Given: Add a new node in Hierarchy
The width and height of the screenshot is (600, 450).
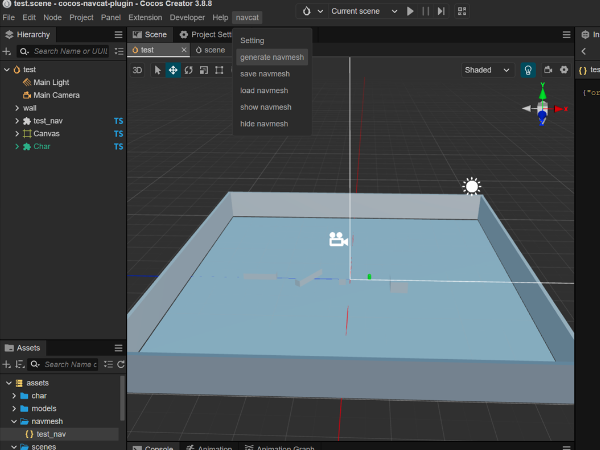Looking at the screenshot, I should point(7,51).
